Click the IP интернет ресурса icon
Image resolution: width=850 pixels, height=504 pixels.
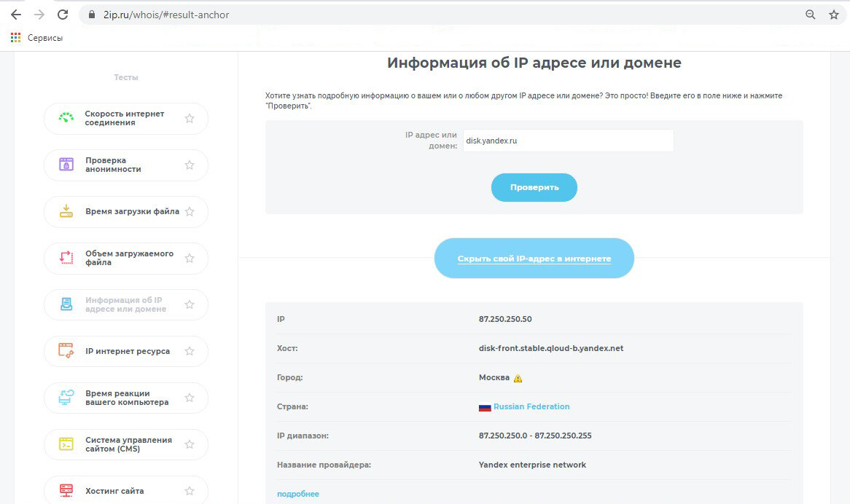[66, 351]
